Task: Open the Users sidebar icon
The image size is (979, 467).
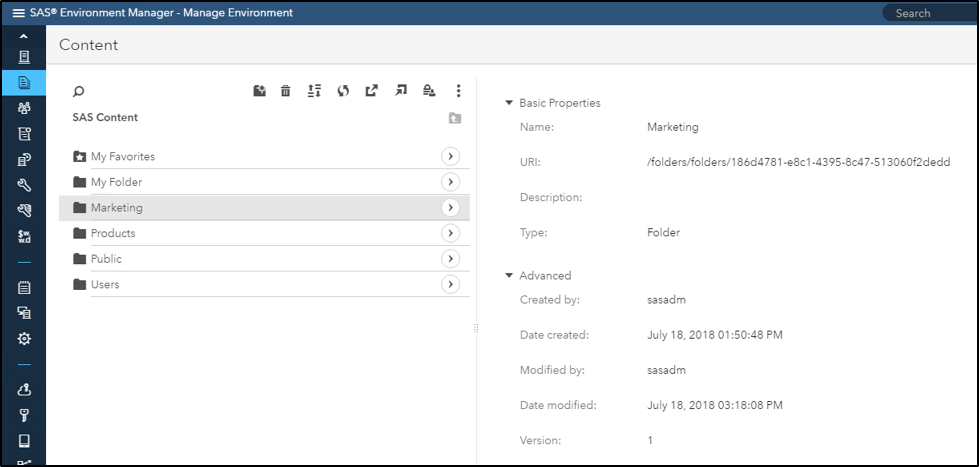Action: tap(24, 108)
